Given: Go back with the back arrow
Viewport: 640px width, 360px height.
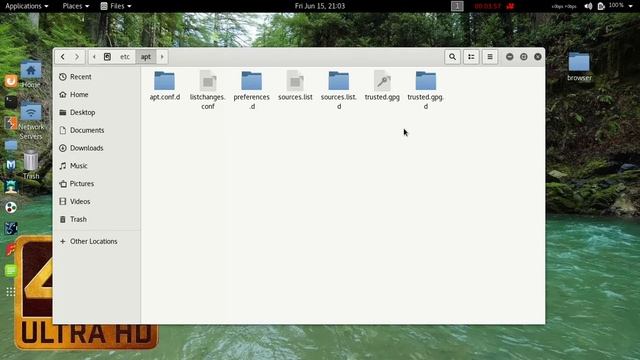Looking at the screenshot, I should 62,57.
